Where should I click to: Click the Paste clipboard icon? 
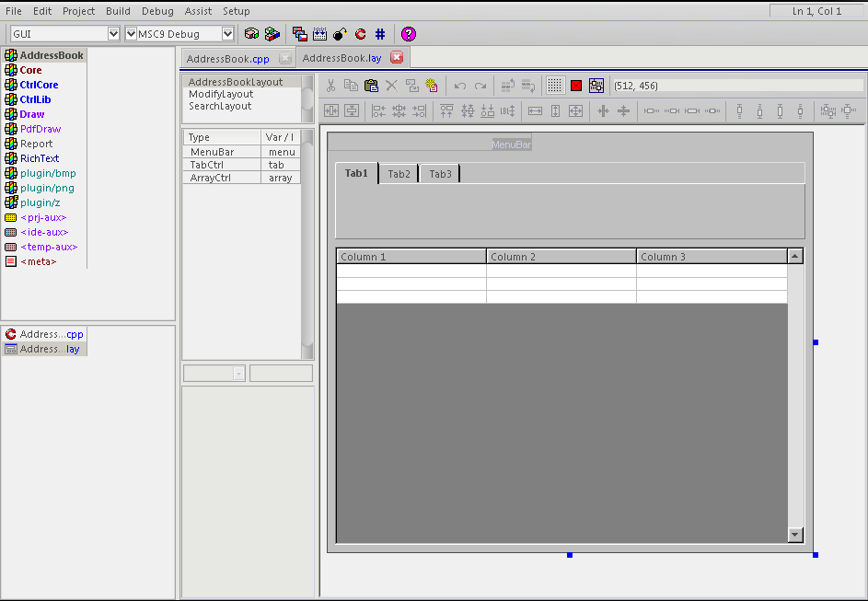tap(371, 86)
